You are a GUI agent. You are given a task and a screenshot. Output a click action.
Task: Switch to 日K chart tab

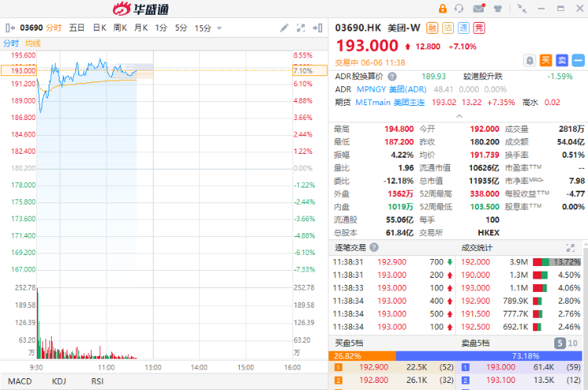coord(100,27)
